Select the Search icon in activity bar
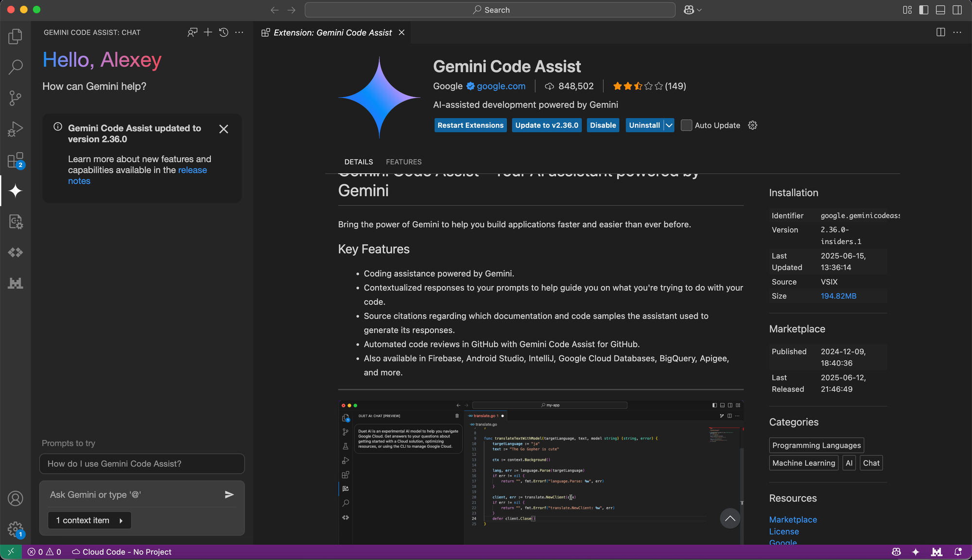Image resolution: width=972 pixels, height=560 pixels. coord(15,67)
